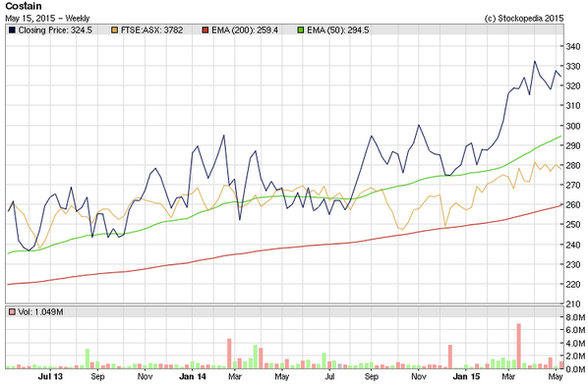Screen dimensions: 588x387
Task: Click the 'Jul 13' x-axis label
Action: (50, 376)
